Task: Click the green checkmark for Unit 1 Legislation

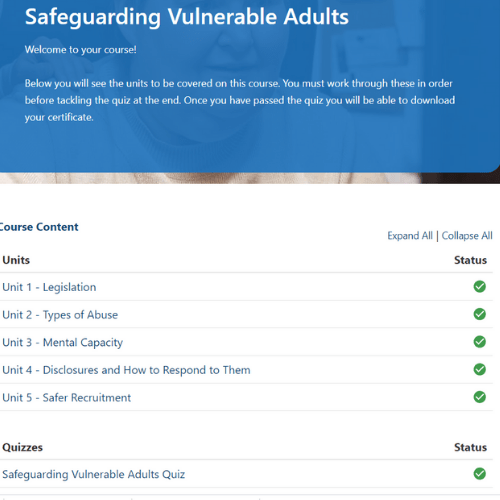Action: [479, 286]
